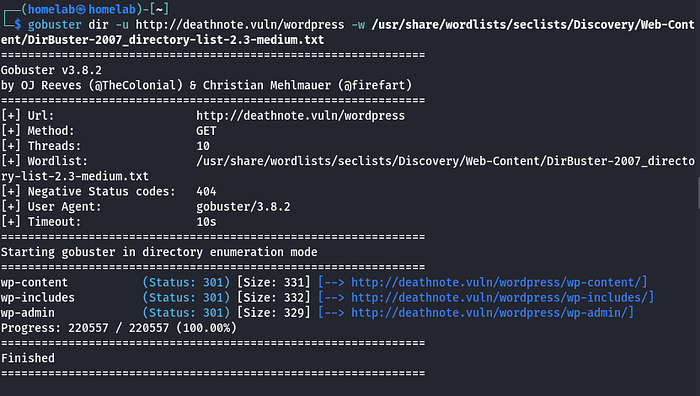Click the '-u' flag in the command
The width and height of the screenshot is (700, 396).
point(122,25)
